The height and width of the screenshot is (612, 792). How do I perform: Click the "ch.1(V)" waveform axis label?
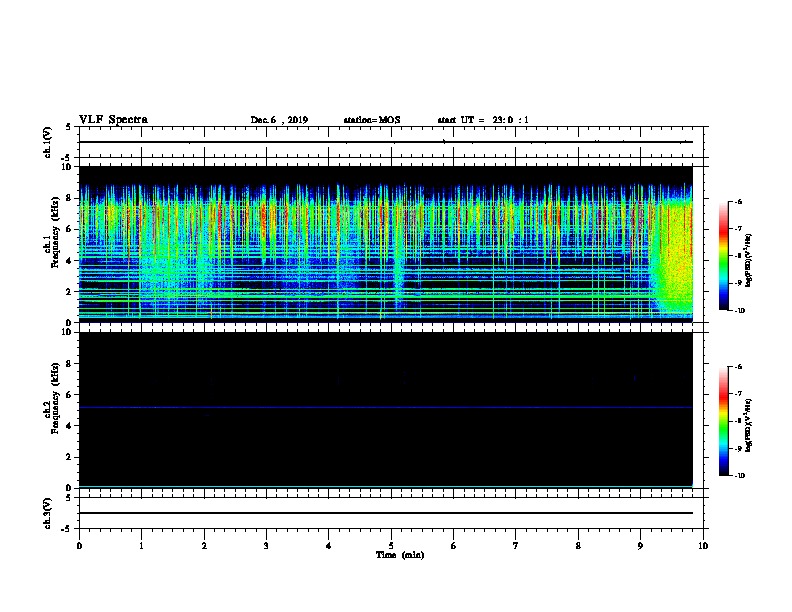47,142
